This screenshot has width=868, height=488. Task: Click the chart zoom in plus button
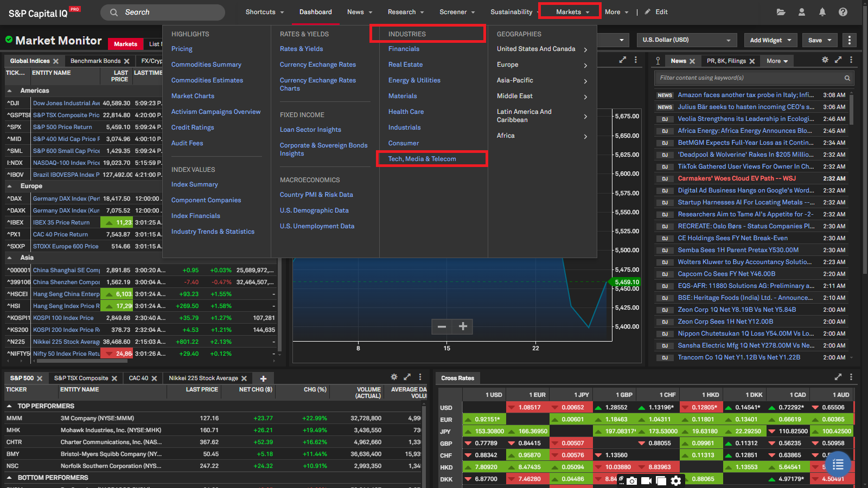click(463, 326)
